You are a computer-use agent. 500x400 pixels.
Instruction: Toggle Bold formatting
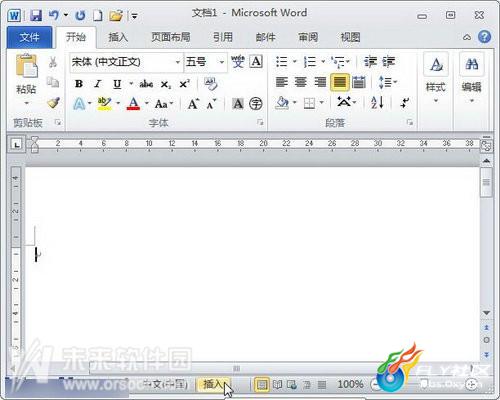click(x=79, y=84)
